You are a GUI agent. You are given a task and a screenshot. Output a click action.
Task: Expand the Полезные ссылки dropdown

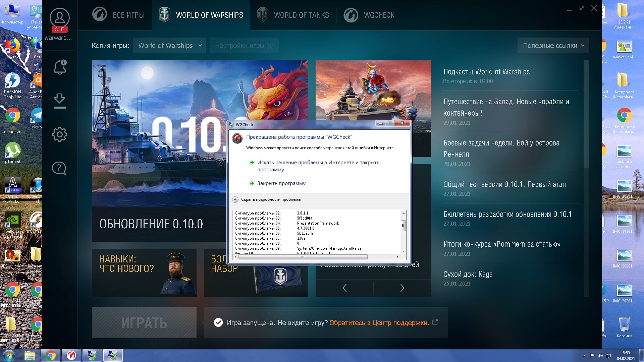tap(553, 46)
